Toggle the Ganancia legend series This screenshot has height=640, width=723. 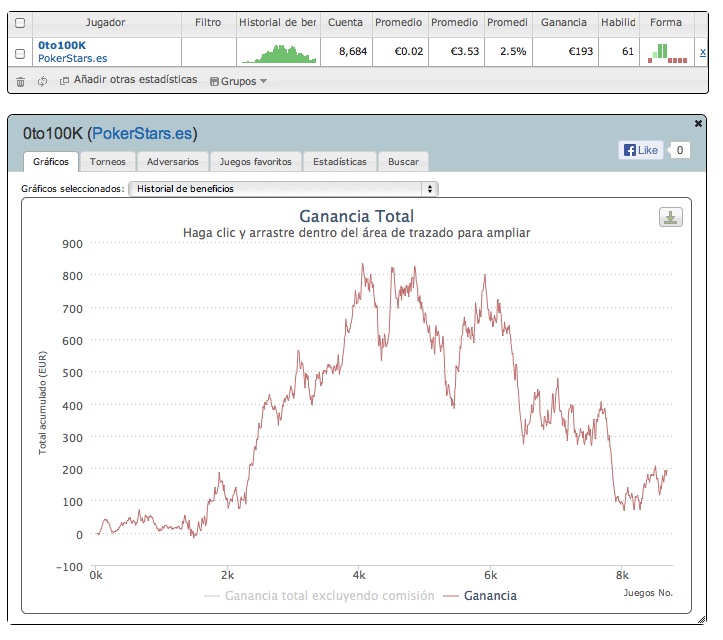pyautogui.click(x=480, y=596)
